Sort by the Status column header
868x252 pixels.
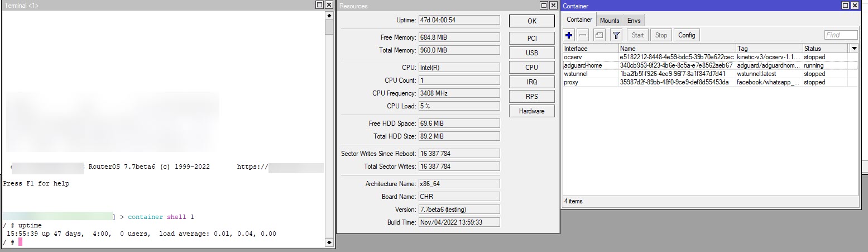(826, 49)
